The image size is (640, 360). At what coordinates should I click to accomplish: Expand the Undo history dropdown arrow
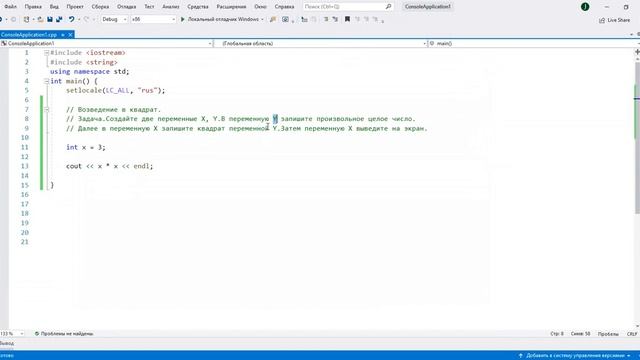coord(78,19)
